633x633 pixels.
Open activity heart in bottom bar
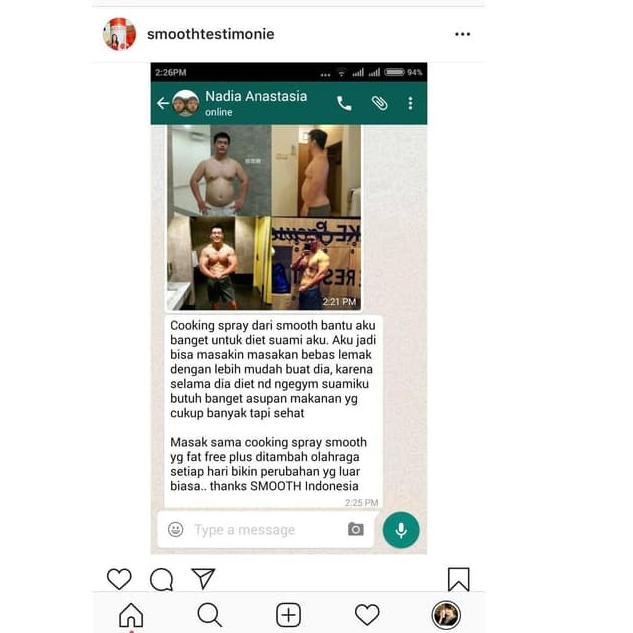pyautogui.click(x=367, y=615)
